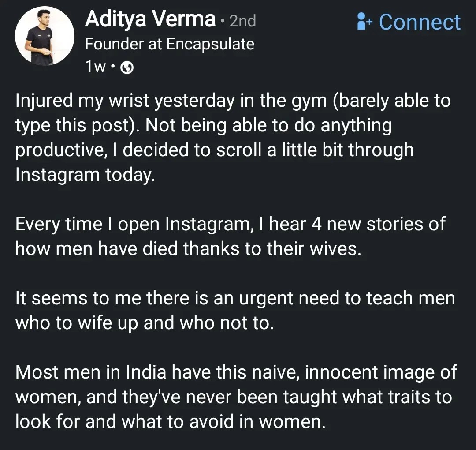Click the 1w post timestamp
The width and height of the screenshot is (476, 450).
(95, 67)
